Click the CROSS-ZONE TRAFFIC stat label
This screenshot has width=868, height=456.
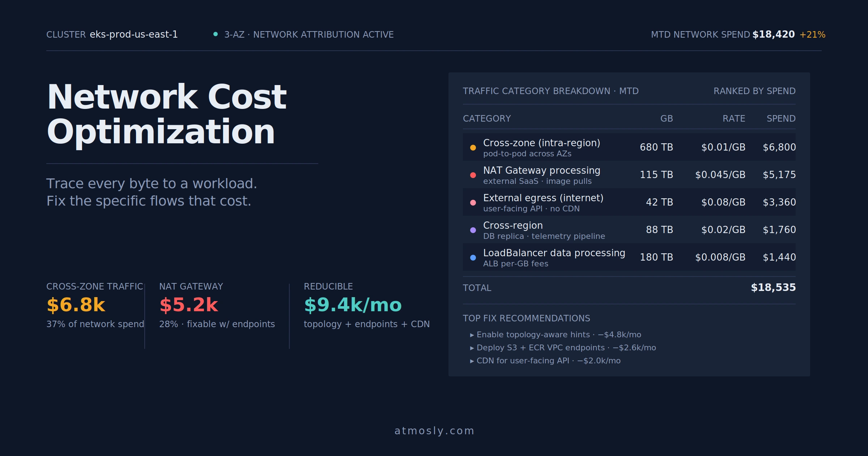95,286
